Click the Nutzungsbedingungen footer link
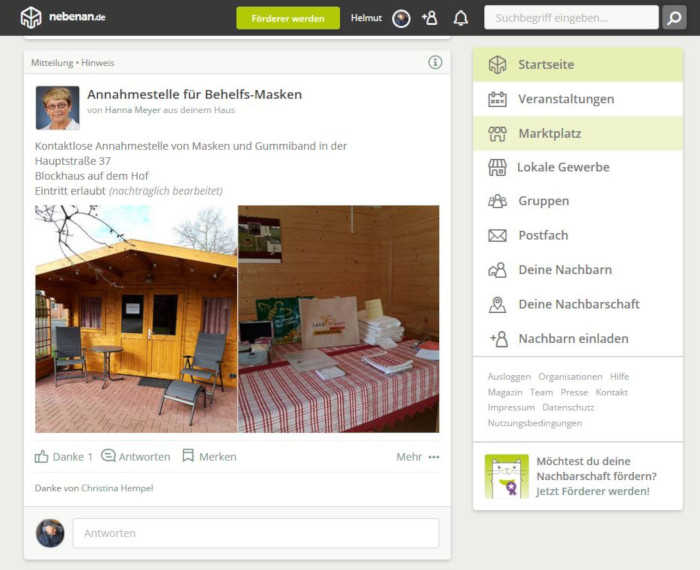Image resolution: width=700 pixels, height=570 pixels. [x=535, y=423]
